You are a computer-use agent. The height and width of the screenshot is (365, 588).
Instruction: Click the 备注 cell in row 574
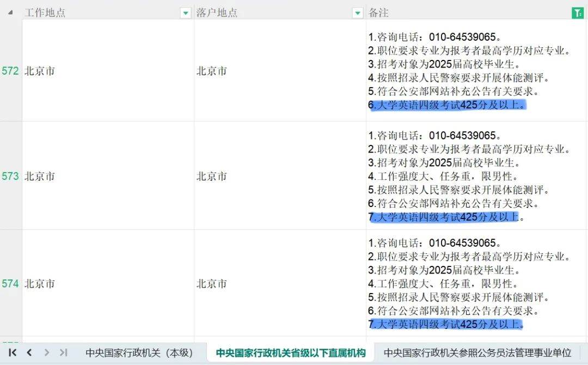[476, 283]
